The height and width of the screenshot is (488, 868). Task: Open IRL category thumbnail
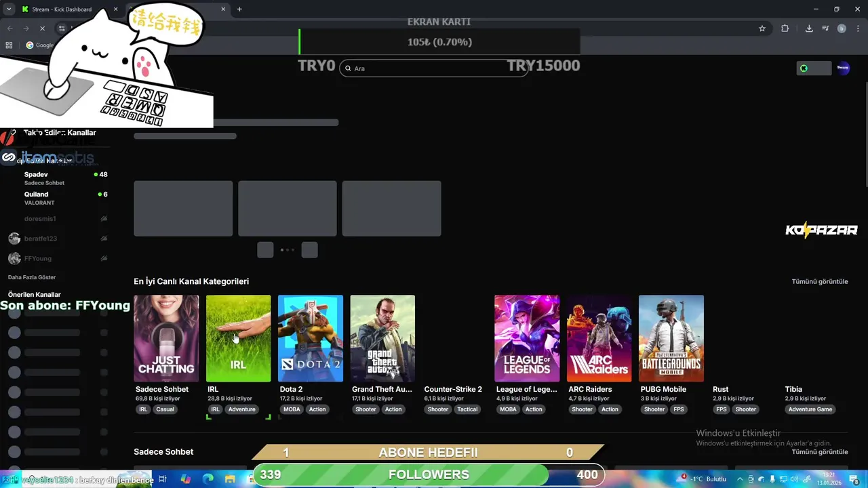pyautogui.click(x=238, y=338)
